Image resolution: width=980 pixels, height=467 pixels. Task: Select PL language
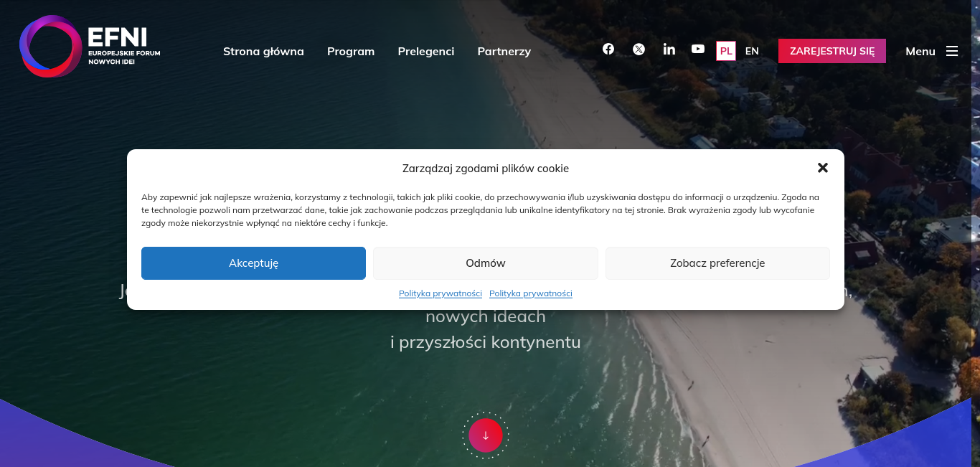pos(726,51)
